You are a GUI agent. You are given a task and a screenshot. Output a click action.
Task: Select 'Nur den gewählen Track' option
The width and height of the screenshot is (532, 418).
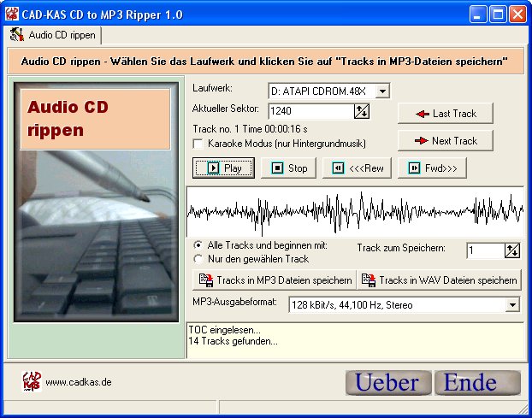coord(198,258)
